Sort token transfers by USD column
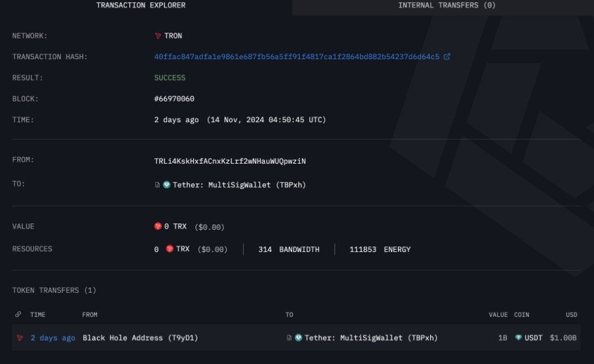Image resolution: width=594 pixels, height=364 pixels. (571, 315)
